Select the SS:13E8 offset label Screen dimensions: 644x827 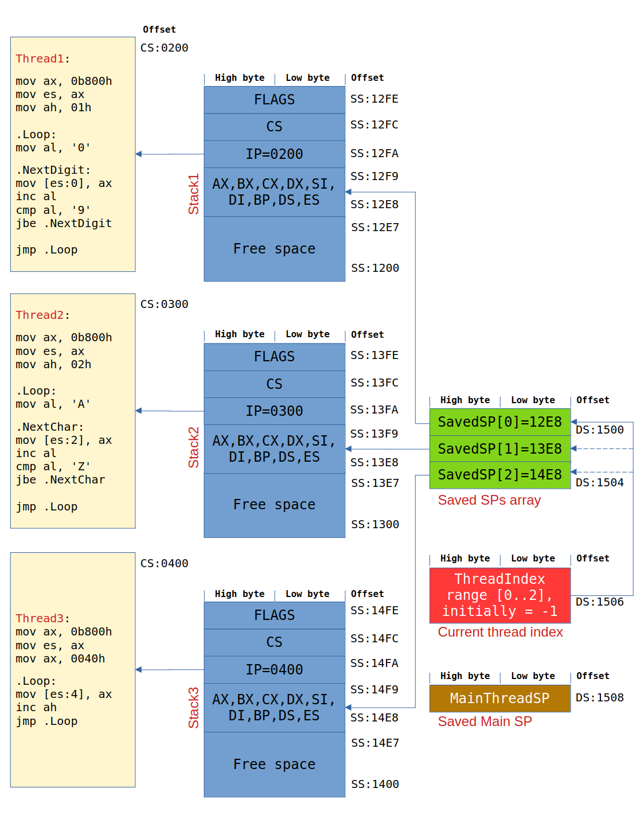(x=374, y=463)
